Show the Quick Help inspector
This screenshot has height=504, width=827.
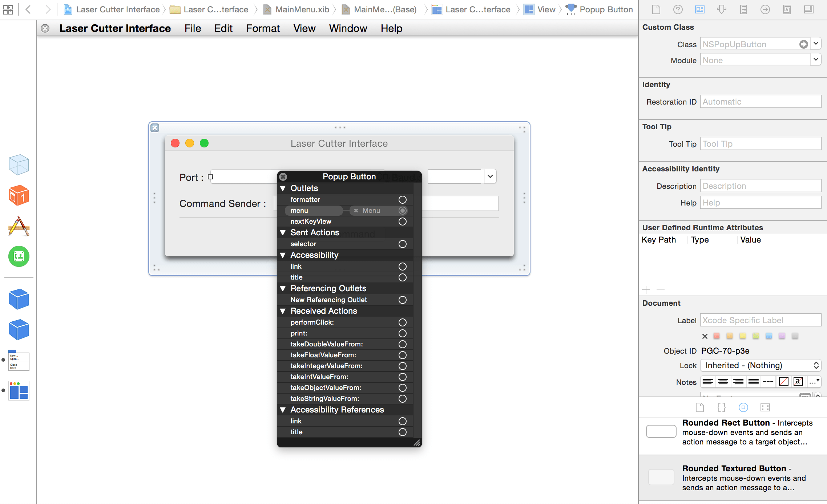point(678,10)
